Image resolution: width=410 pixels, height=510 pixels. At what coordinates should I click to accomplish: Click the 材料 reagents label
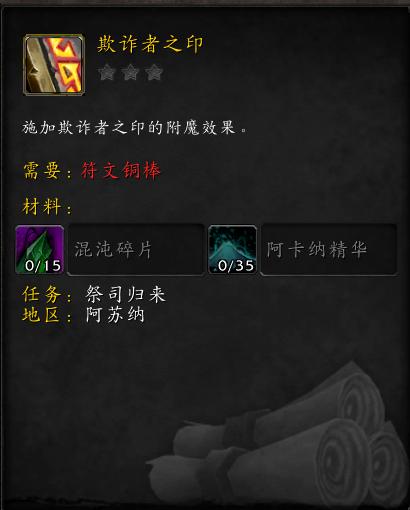42,206
